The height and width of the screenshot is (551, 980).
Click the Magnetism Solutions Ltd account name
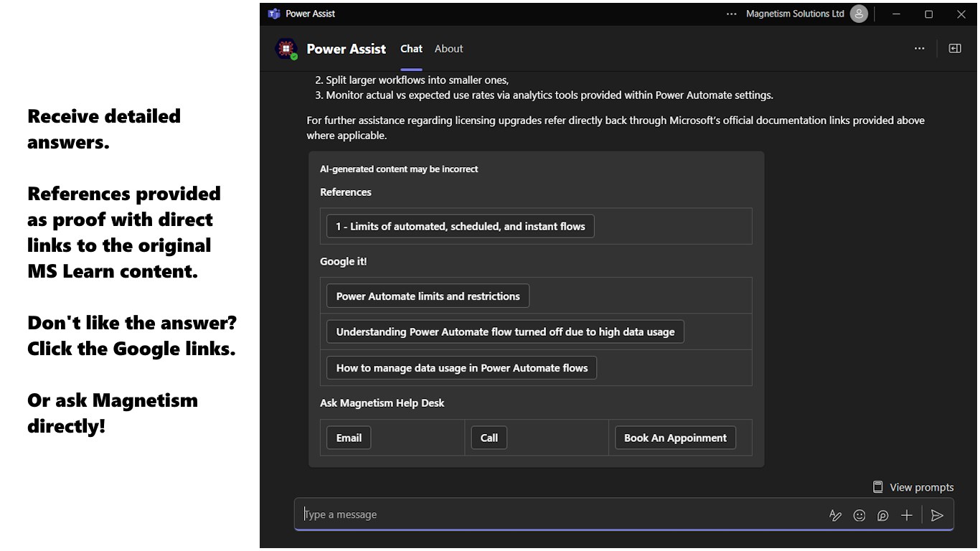[795, 14]
